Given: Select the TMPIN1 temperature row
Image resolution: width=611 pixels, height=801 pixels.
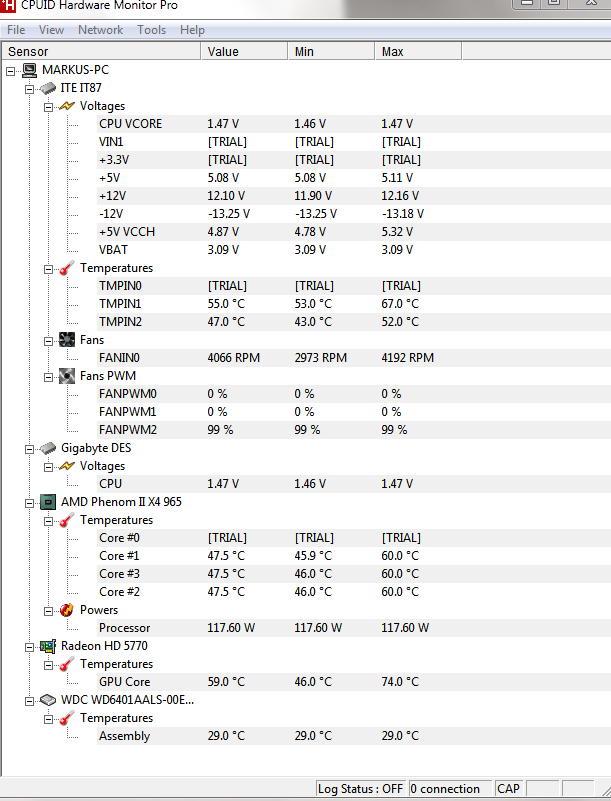Looking at the screenshot, I should tap(354, 304).
